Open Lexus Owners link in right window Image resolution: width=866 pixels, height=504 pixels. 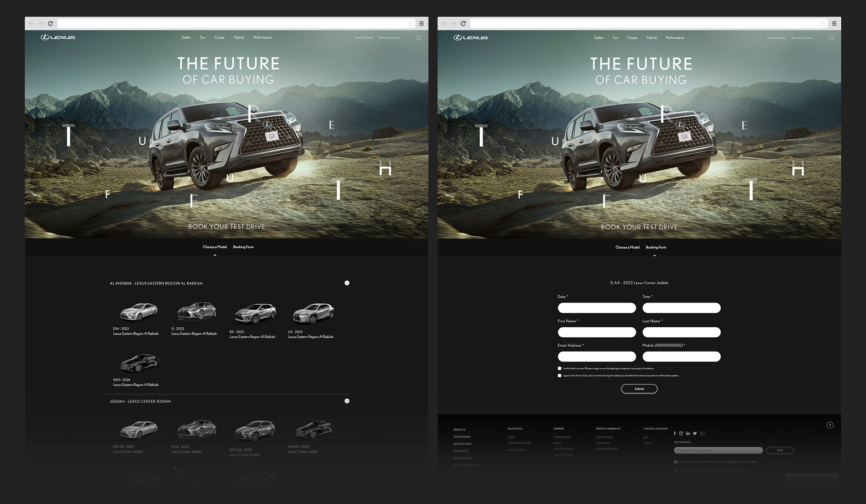tap(776, 37)
